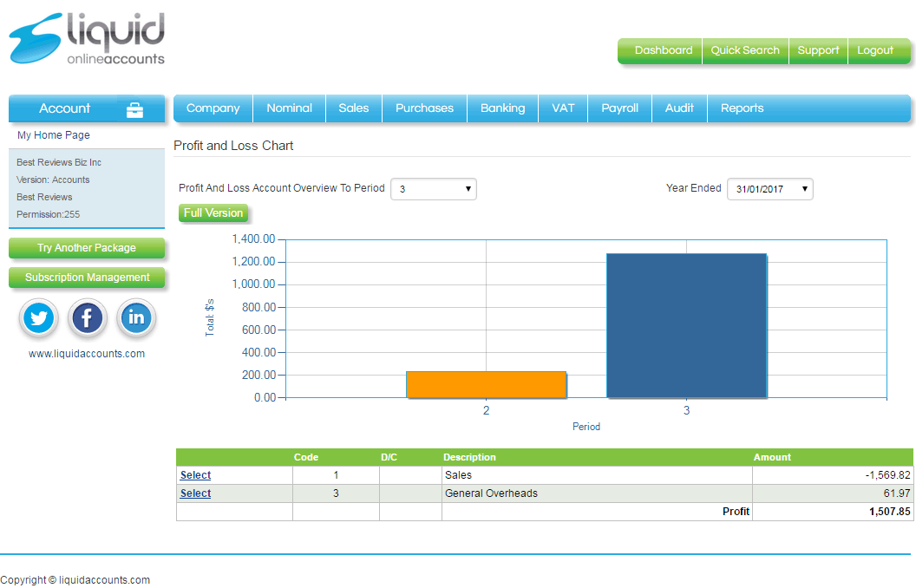Image resolution: width=916 pixels, height=588 pixels.
Task: Go to the VAT menu
Action: (562, 108)
